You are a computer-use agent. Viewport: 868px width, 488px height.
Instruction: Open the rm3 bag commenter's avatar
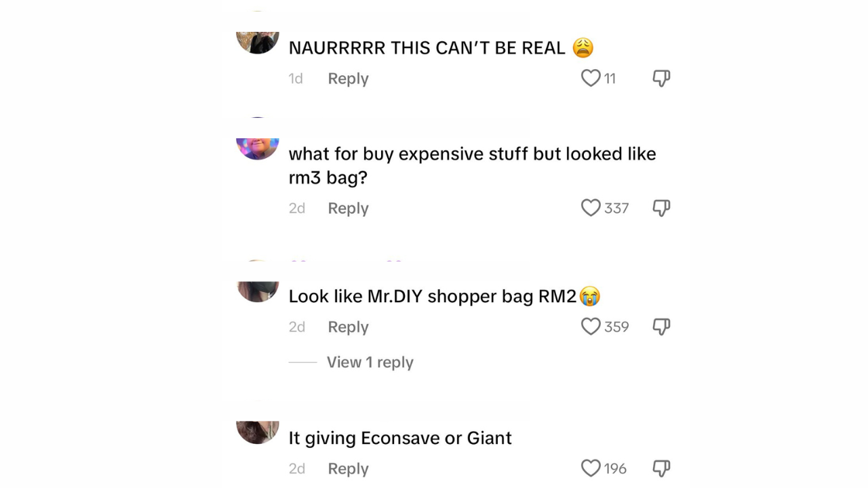click(x=258, y=148)
